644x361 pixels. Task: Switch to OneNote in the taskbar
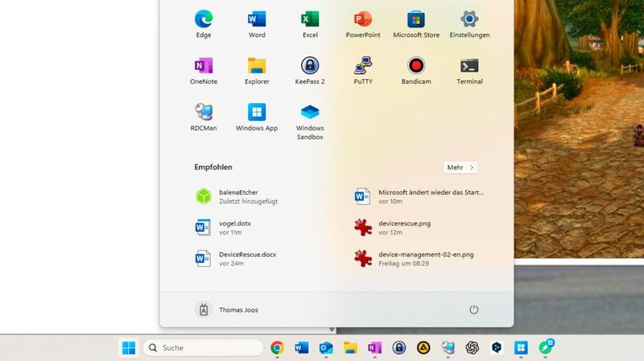pyautogui.click(x=374, y=348)
